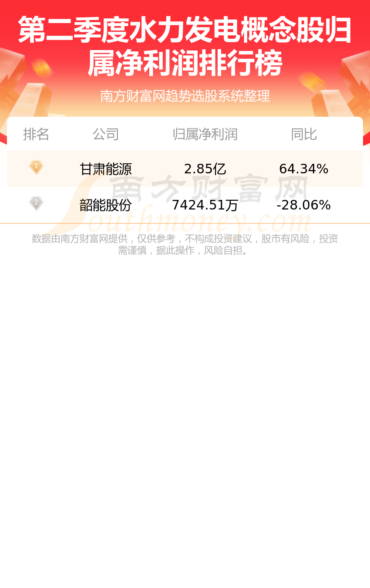Click the -28.06% year-over-year value

click(x=304, y=205)
